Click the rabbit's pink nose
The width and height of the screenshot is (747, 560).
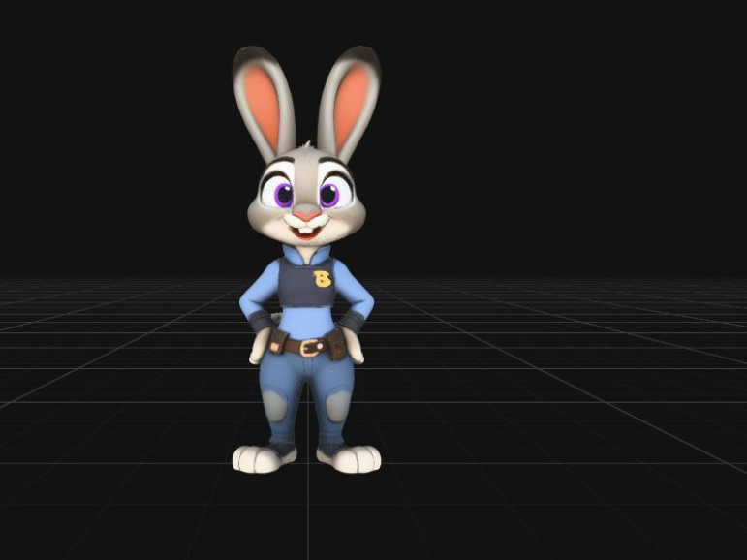306,216
